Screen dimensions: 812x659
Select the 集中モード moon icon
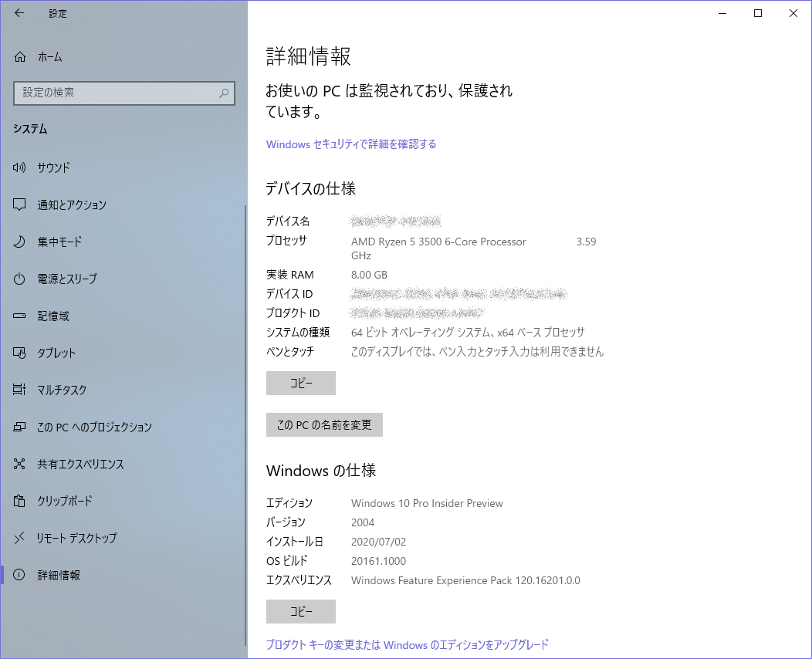pos(19,242)
